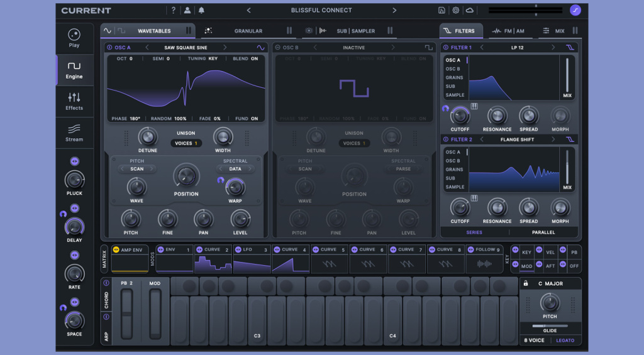Select SERIES filter routing
This screenshot has width=644, height=355.
pos(474,232)
